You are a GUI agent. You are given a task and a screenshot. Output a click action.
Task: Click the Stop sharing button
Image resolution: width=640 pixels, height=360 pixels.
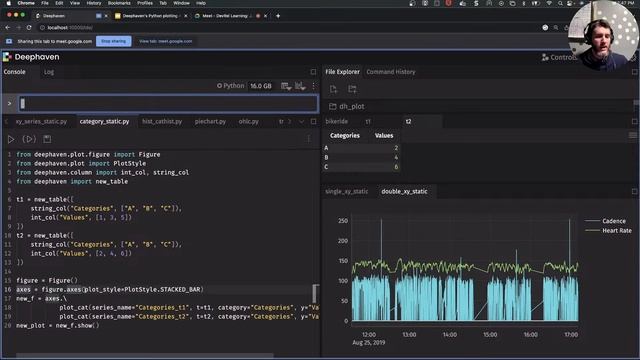[x=113, y=41]
